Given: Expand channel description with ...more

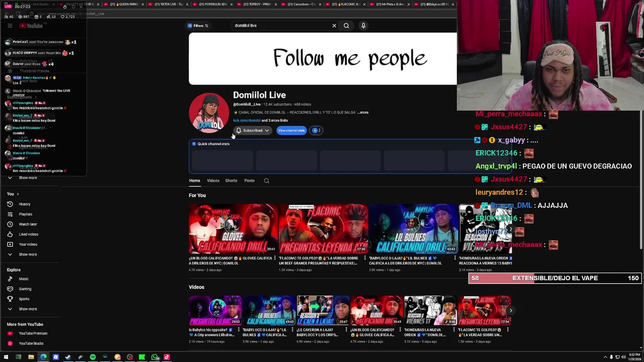Looking at the screenshot, I should click(x=363, y=113).
